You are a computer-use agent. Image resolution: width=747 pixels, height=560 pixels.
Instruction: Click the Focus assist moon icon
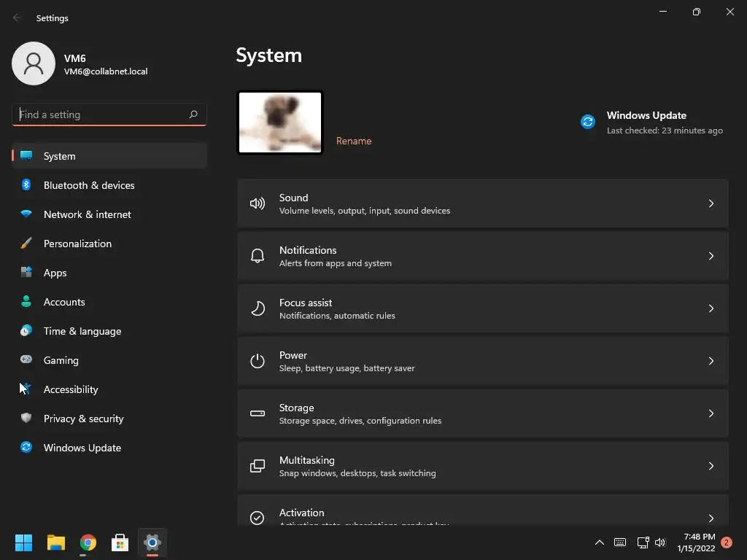pyautogui.click(x=258, y=308)
